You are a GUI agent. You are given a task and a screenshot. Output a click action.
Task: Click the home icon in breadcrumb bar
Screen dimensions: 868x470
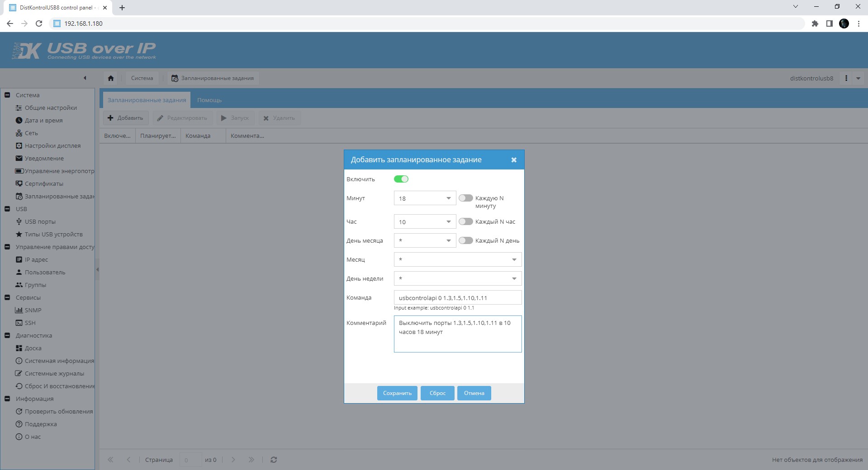pyautogui.click(x=111, y=78)
